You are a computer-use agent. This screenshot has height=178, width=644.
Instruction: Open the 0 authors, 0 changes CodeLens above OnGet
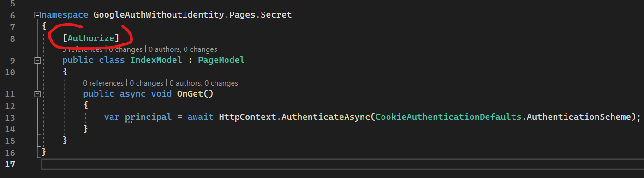(x=204, y=83)
